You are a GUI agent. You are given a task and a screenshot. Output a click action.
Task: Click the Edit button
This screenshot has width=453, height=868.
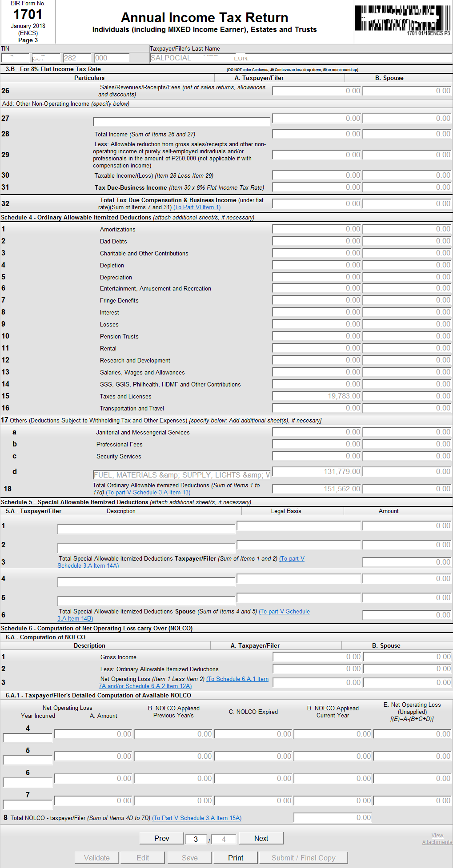(x=143, y=858)
